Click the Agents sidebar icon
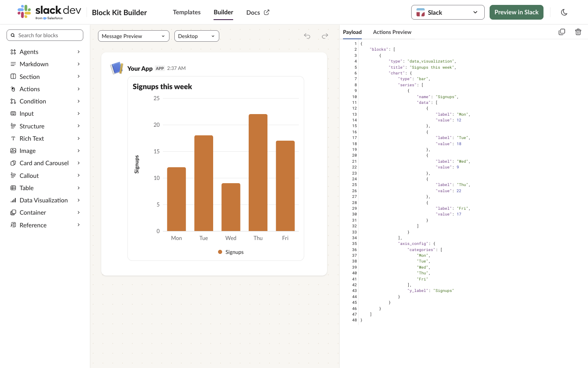 tap(13, 52)
